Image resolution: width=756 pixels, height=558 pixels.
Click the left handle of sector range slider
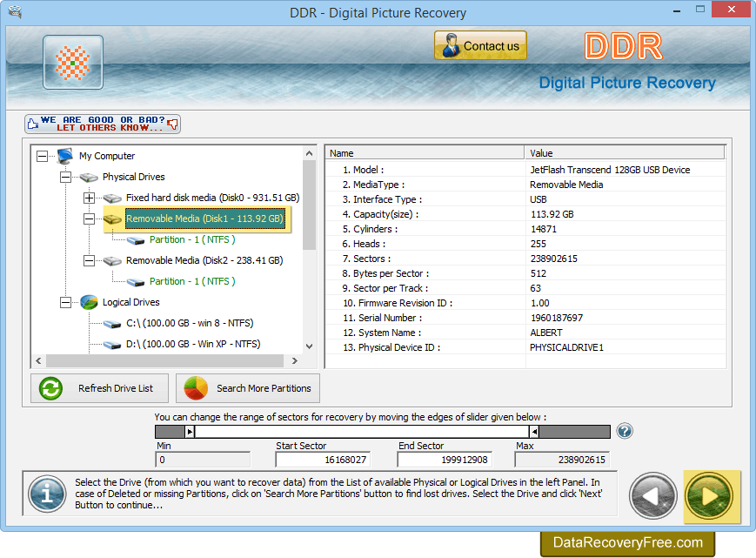(x=190, y=431)
